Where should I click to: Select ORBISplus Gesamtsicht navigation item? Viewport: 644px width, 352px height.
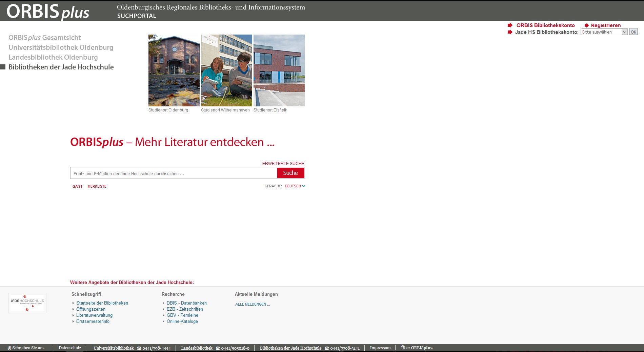45,38
